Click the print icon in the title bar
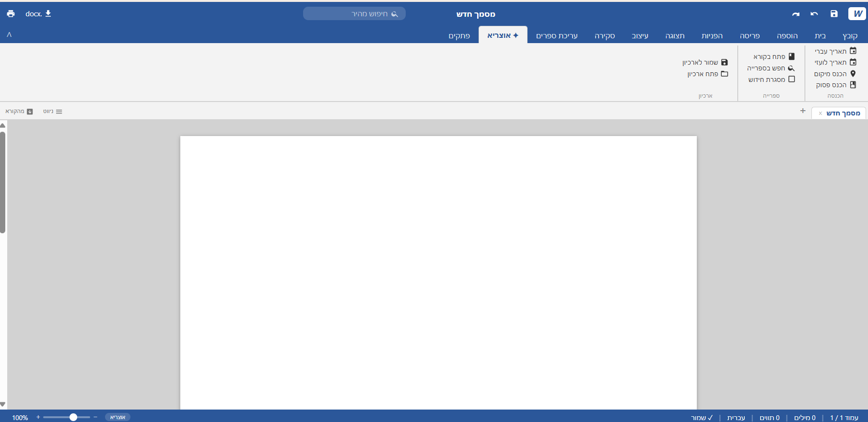Viewport: 868px width, 422px height. [x=11, y=14]
